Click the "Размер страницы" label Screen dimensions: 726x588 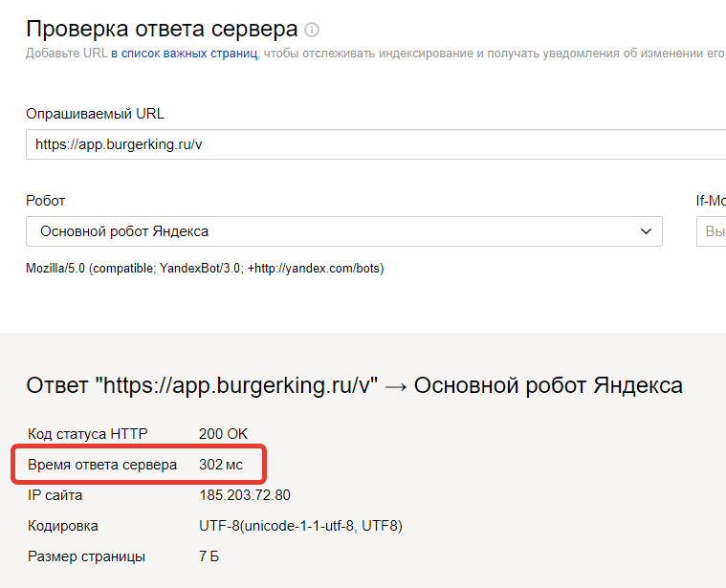pyautogui.click(x=86, y=556)
